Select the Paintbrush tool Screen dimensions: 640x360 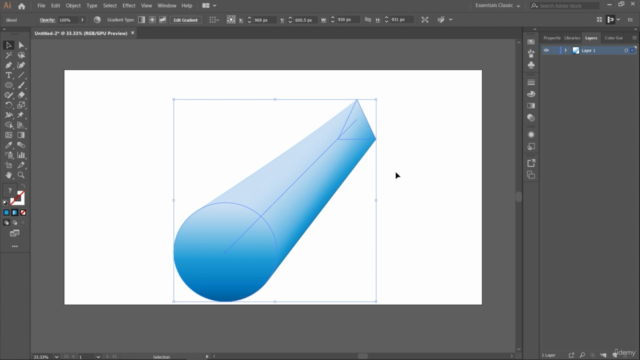[x=21, y=85]
